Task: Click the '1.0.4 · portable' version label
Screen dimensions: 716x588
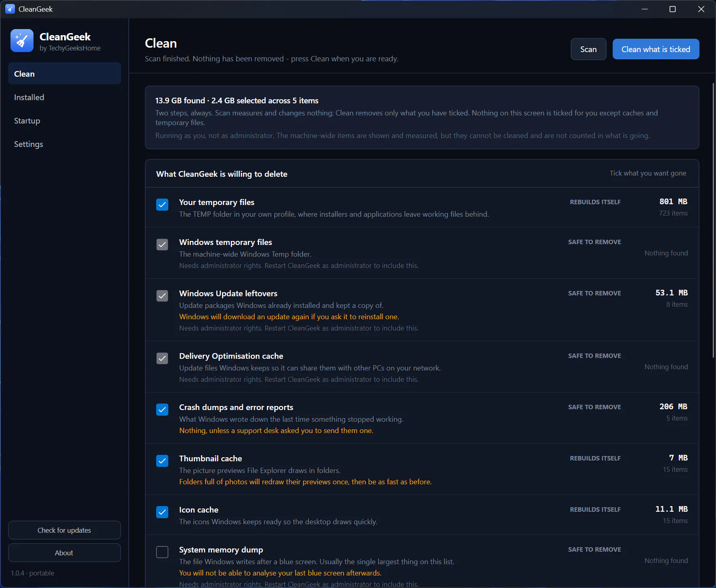Action: [32, 573]
